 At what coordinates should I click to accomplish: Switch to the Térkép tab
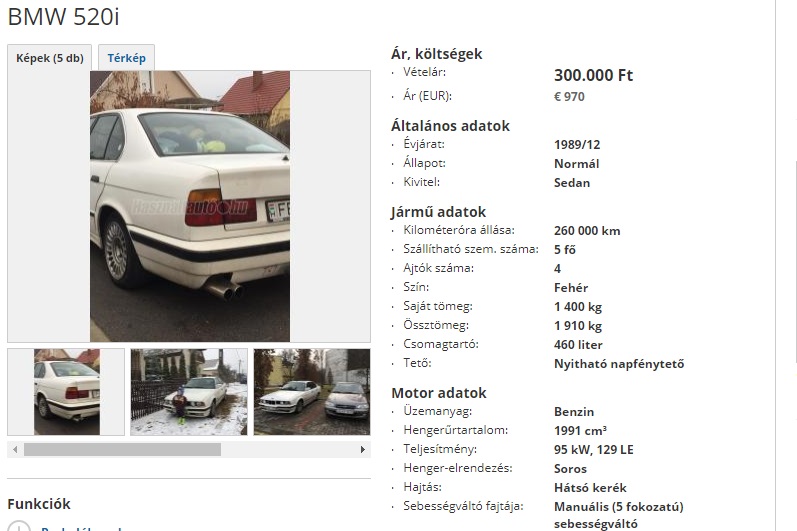(126, 58)
